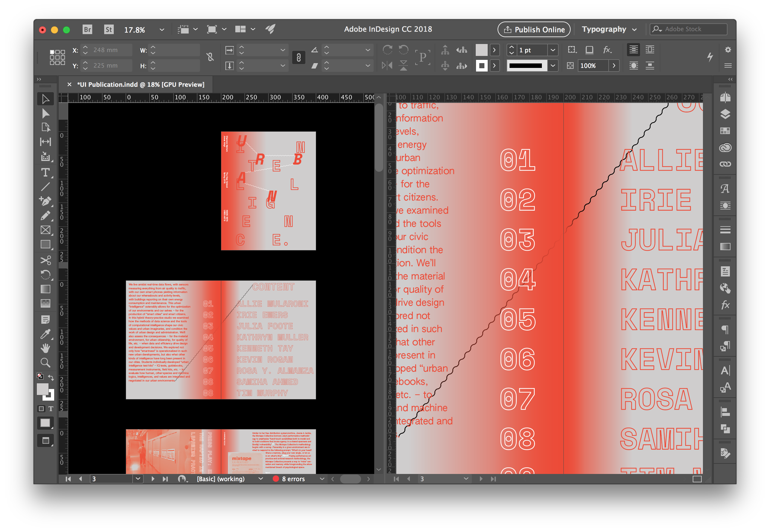
Task: Select the Eyedropper tool
Action: pos(46,334)
